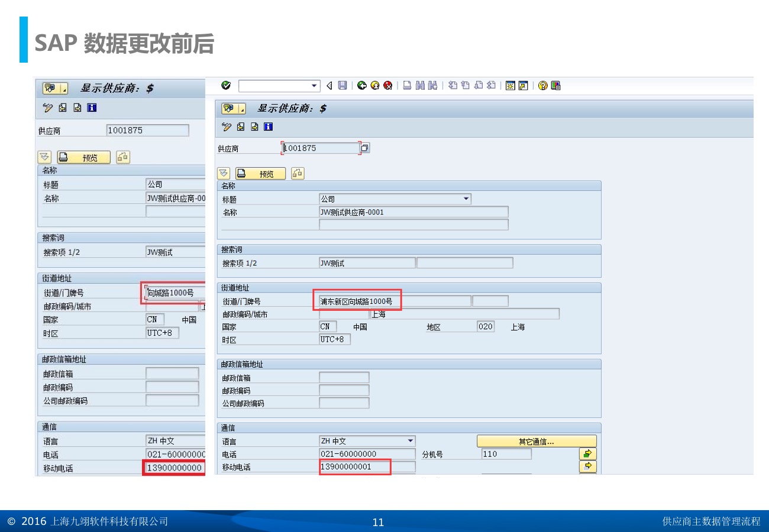Click the Create New Session icon
Image resolution: width=769 pixels, height=532 pixels.
click(510, 86)
